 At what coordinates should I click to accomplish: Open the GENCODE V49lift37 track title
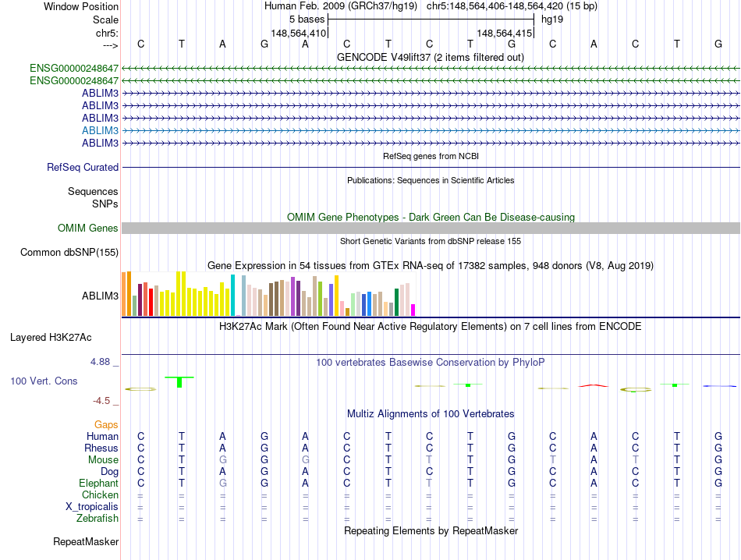click(x=430, y=57)
